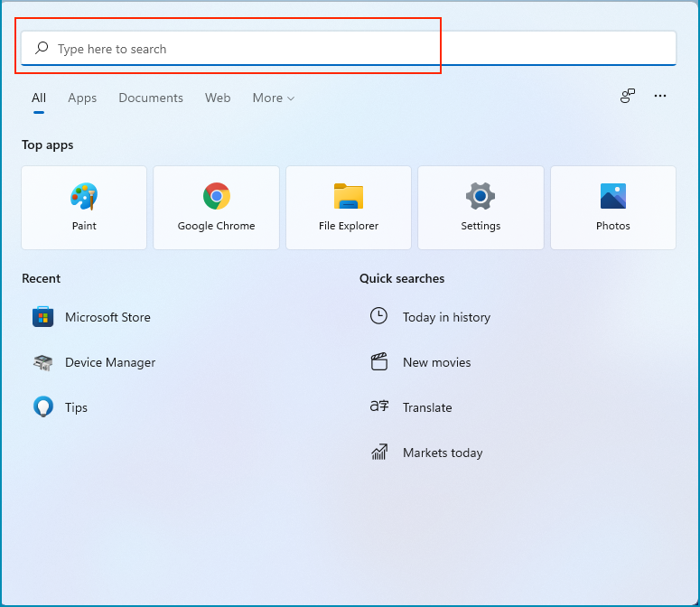This screenshot has width=700, height=607.
Task: Open Microsoft Store from Recent
Action: point(107,317)
